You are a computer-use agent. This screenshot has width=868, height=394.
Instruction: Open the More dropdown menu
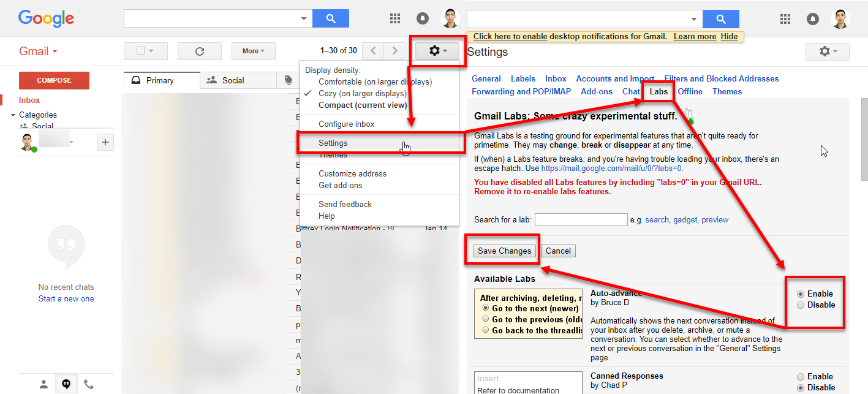point(253,51)
